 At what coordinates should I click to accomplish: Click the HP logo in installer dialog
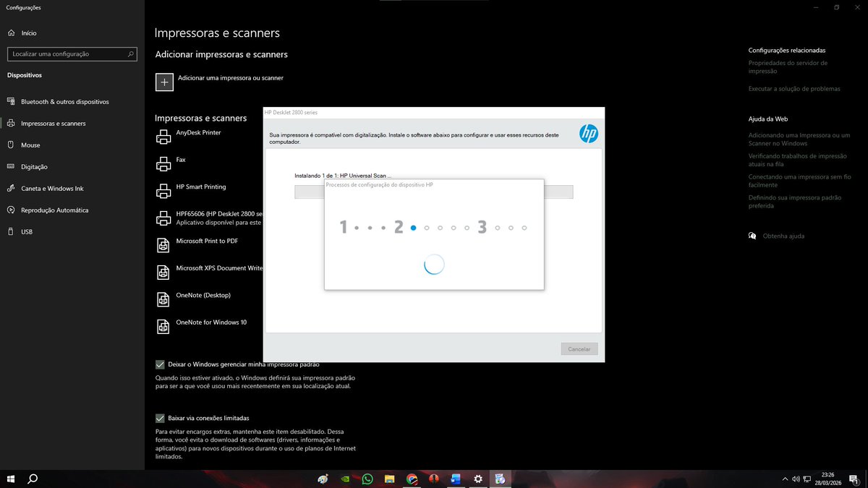[x=589, y=133]
